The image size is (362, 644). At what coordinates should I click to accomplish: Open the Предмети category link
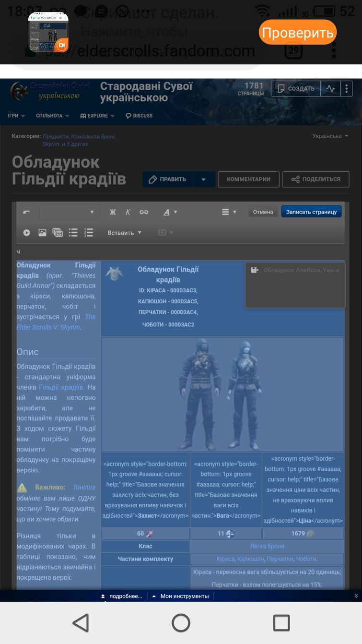point(56,136)
